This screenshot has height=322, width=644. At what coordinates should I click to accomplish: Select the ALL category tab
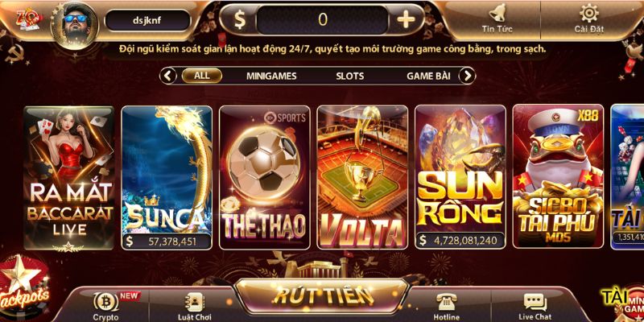click(202, 76)
